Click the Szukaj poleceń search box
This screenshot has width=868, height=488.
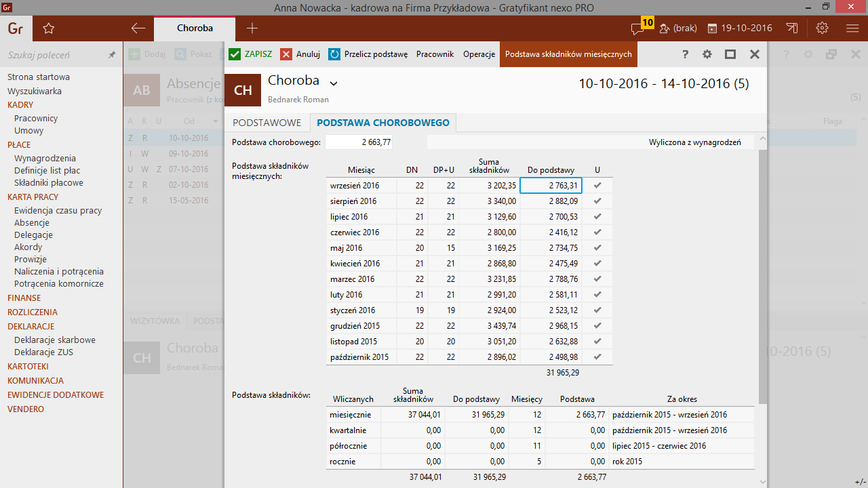tap(54, 55)
